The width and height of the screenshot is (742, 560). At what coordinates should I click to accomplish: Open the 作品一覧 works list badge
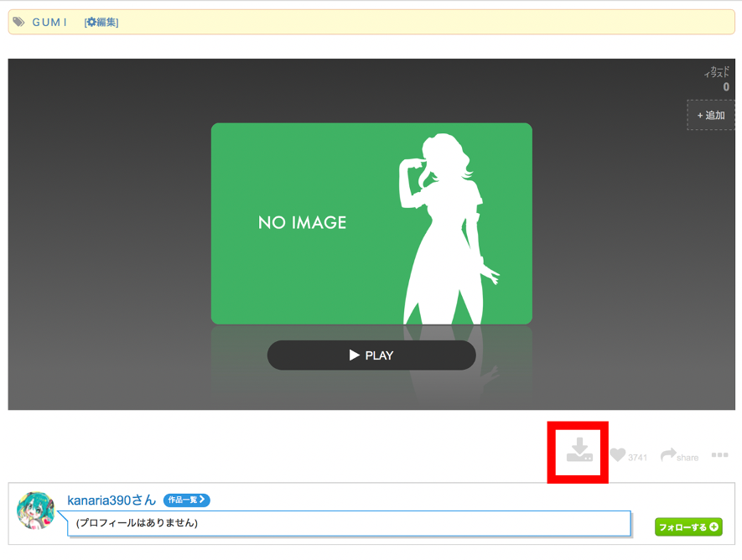[186, 500]
